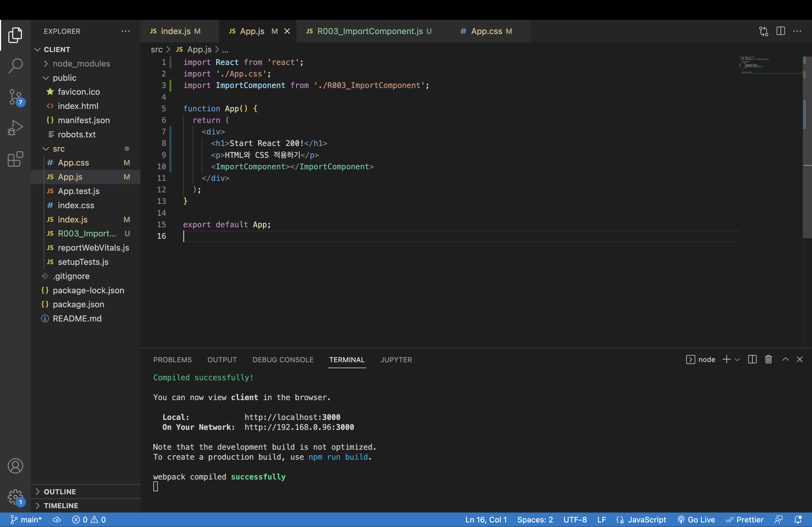Switch to the PROBLEMS panel tab

[x=172, y=360]
